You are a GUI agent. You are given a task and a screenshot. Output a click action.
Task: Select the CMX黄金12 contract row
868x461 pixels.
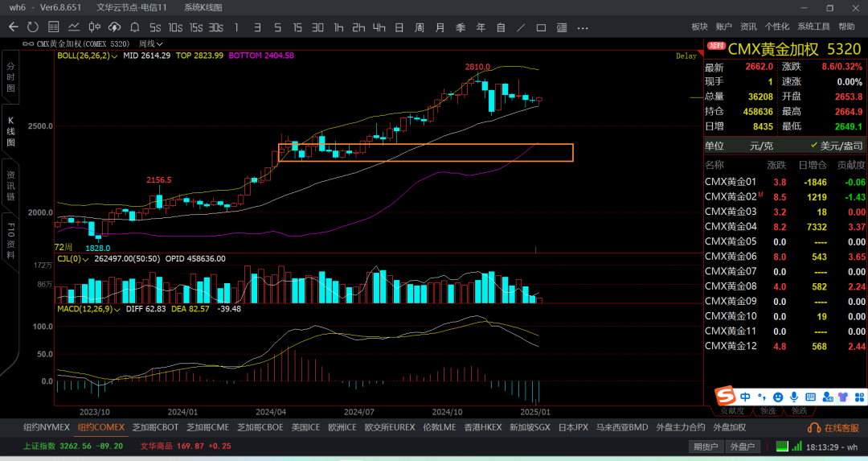(x=785, y=346)
